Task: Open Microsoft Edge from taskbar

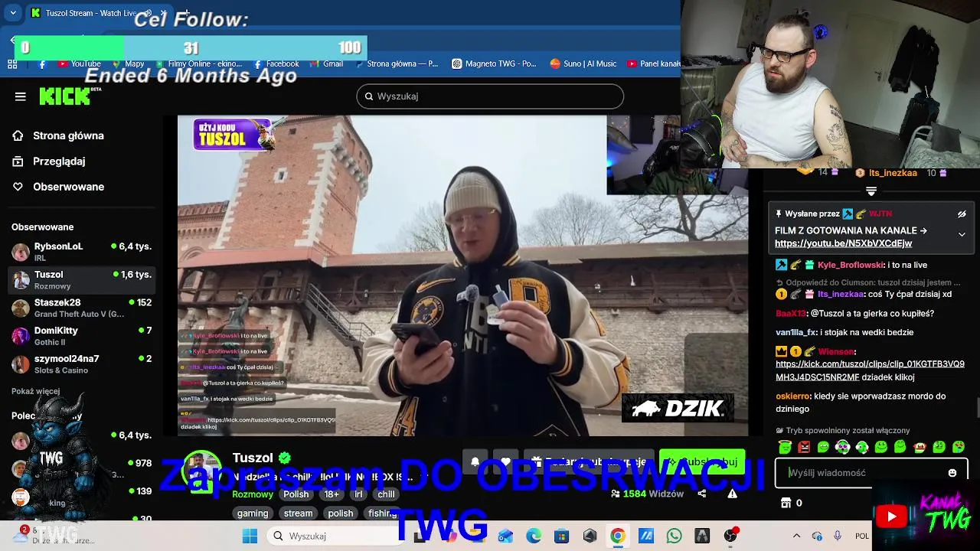Action: click(x=534, y=536)
